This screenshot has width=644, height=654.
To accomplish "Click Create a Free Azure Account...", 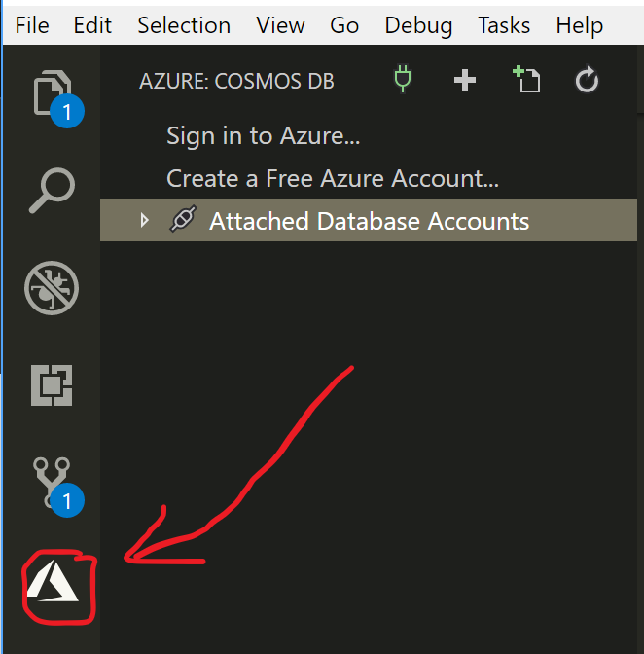I will tap(332, 178).
